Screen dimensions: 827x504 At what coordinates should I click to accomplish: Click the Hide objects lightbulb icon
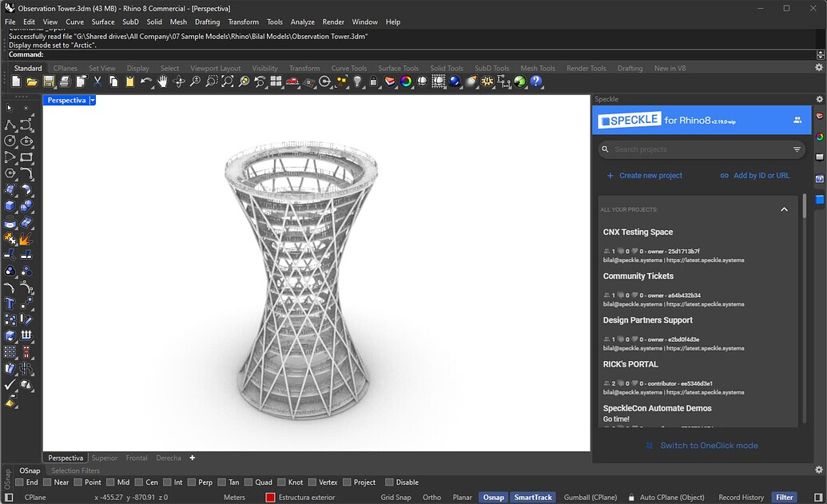click(x=358, y=81)
